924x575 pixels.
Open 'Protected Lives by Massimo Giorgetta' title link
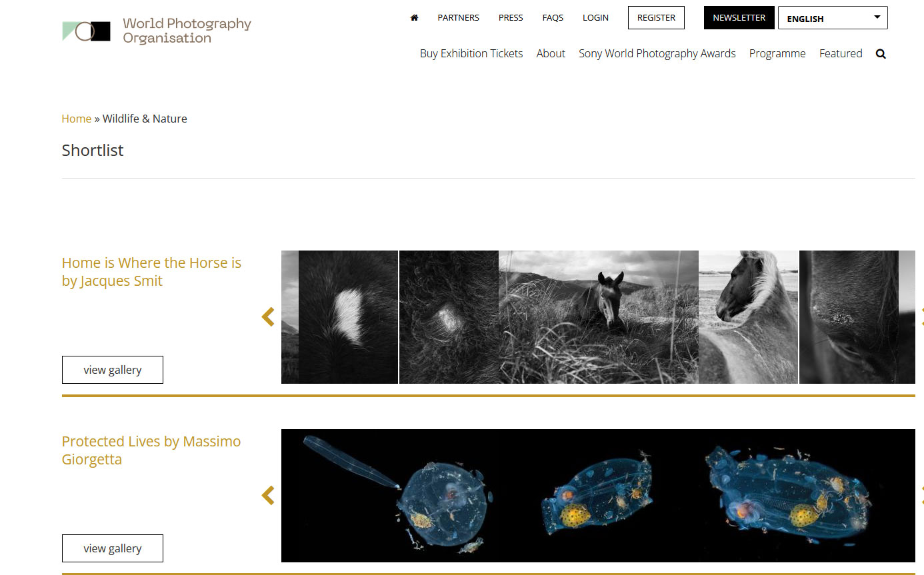151,450
